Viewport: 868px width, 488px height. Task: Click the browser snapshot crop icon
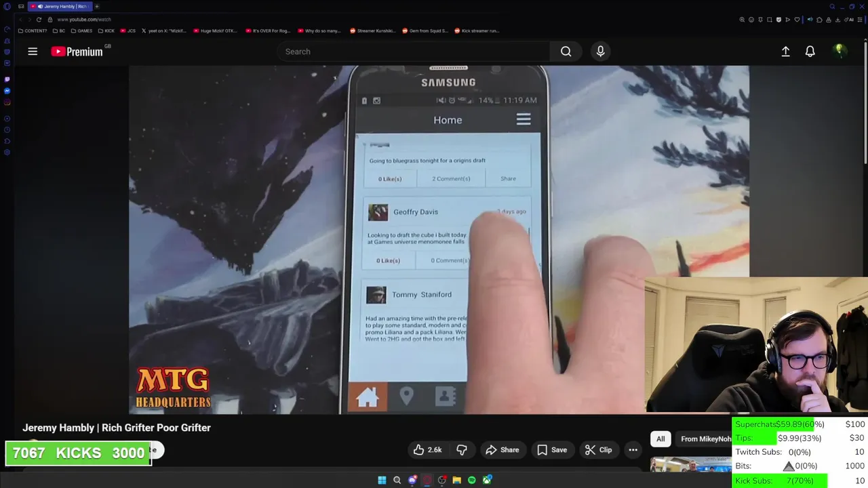click(770, 20)
